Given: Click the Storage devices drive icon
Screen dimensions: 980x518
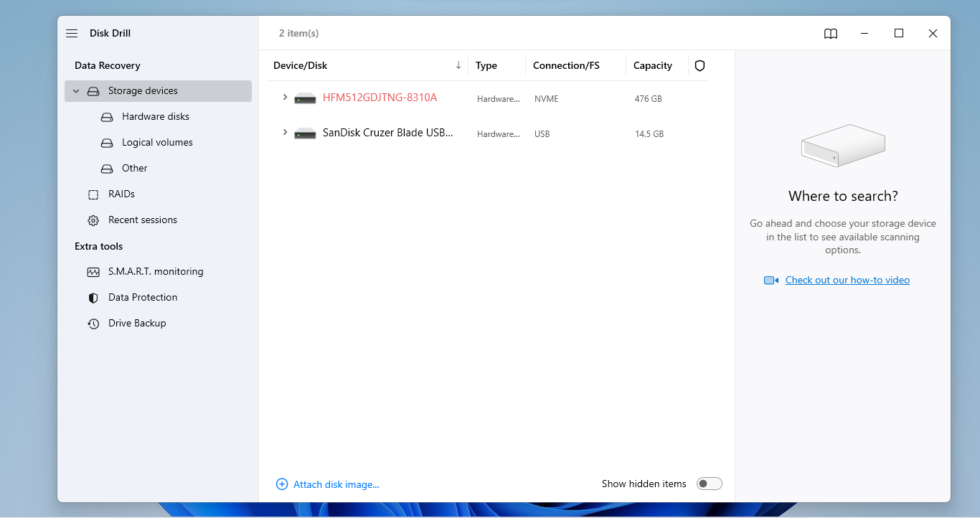Looking at the screenshot, I should (93, 91).
